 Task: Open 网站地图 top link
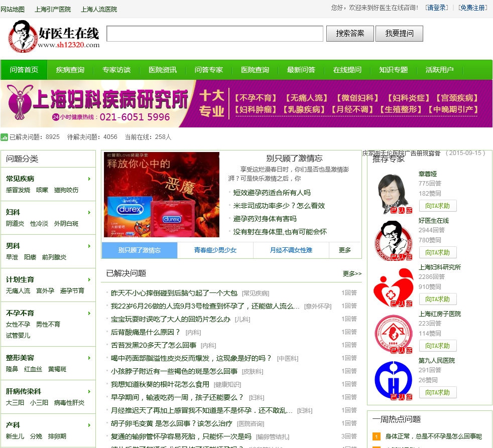click(x=13, y=10)
